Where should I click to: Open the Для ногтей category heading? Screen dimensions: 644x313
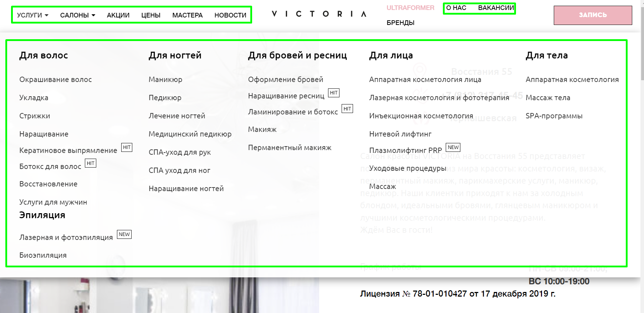point(175,55)
